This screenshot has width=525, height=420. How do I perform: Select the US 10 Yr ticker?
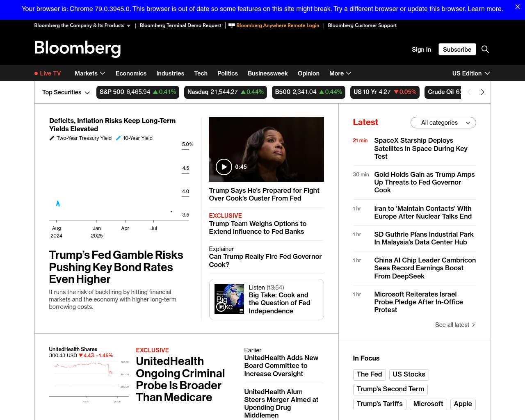385,92
